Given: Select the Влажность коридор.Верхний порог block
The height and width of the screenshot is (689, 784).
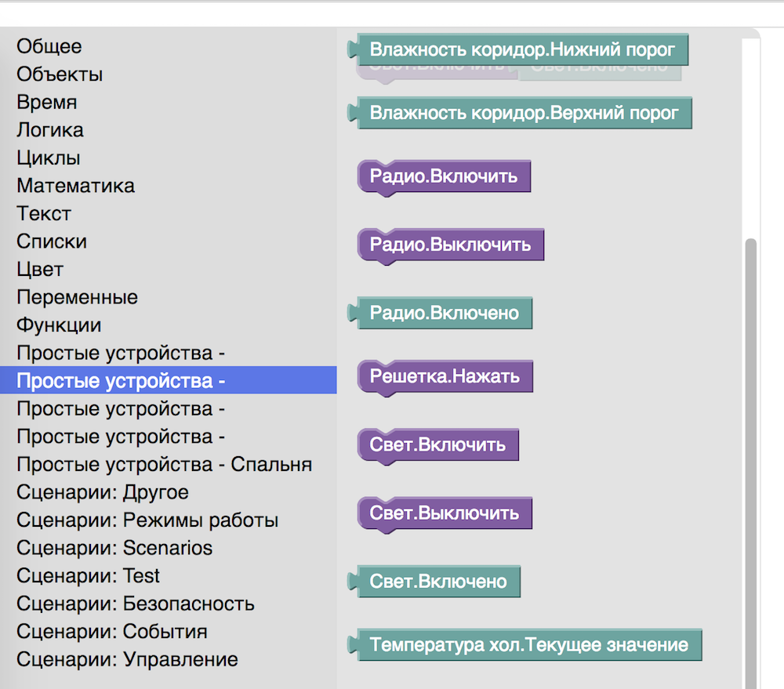Looking at the screenshot, I should pyautogui.click(x=524, y=113).
